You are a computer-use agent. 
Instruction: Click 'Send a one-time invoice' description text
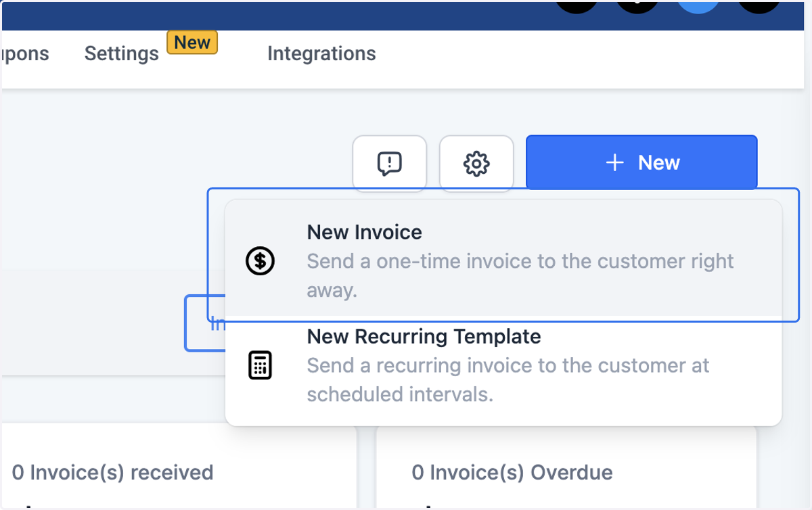[520, 275]
